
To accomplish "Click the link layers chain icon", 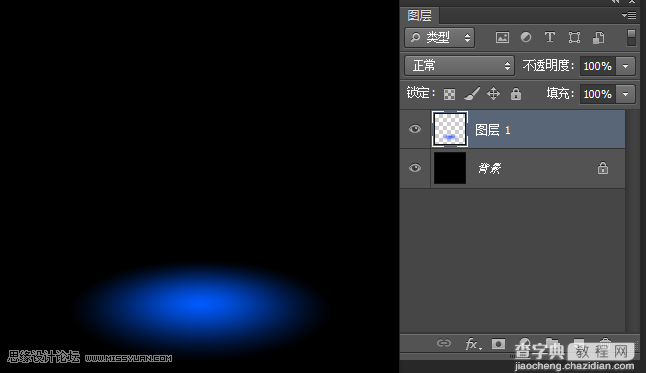I will click(444, 343).
